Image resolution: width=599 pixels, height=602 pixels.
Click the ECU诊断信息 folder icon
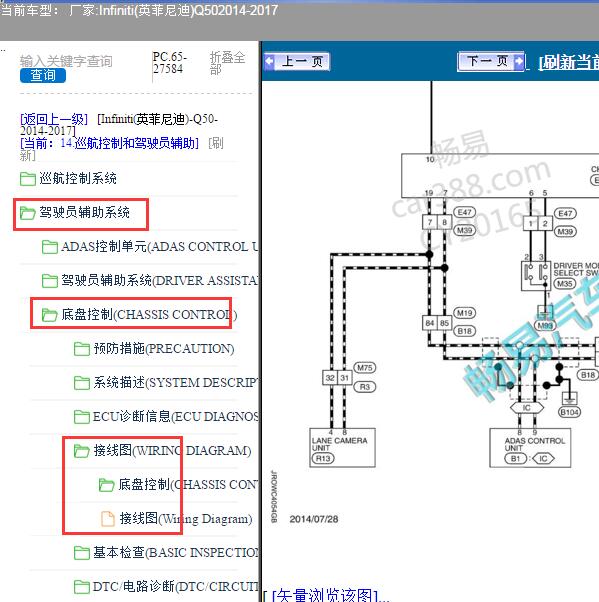tap(82, 417)
